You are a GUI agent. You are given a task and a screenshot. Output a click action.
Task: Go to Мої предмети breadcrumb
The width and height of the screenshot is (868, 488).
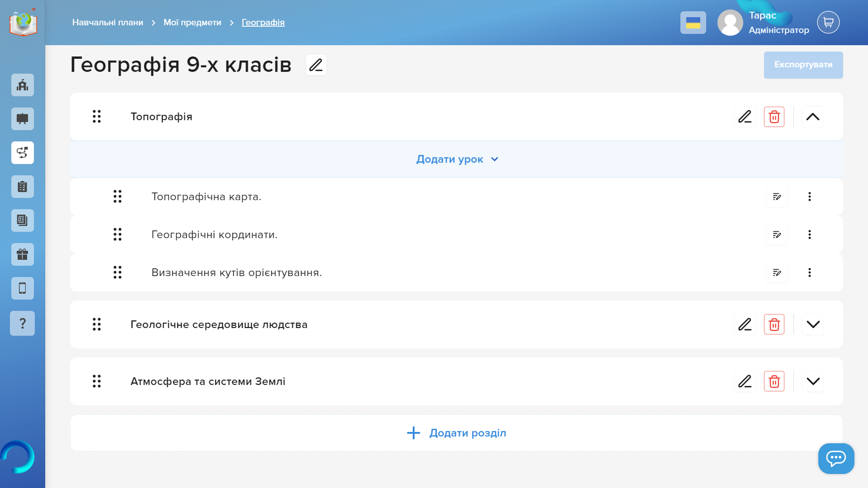click(x=192, y=23)
